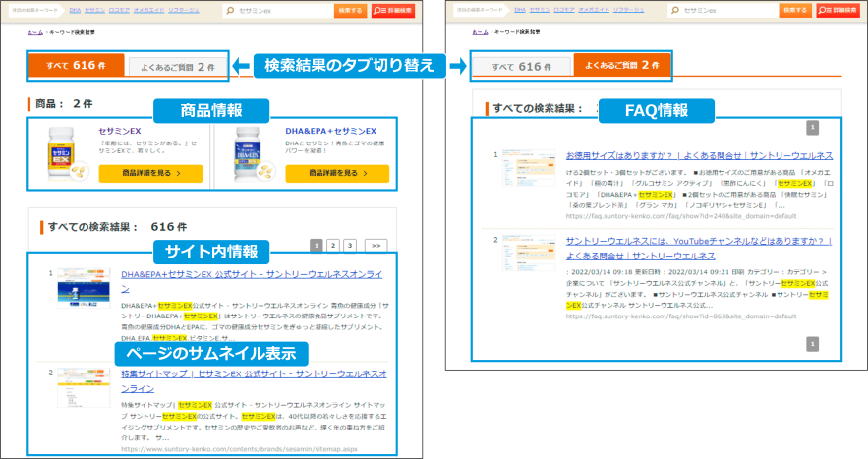Open the セサミン keyword link on the all-results page

(94, 10)
